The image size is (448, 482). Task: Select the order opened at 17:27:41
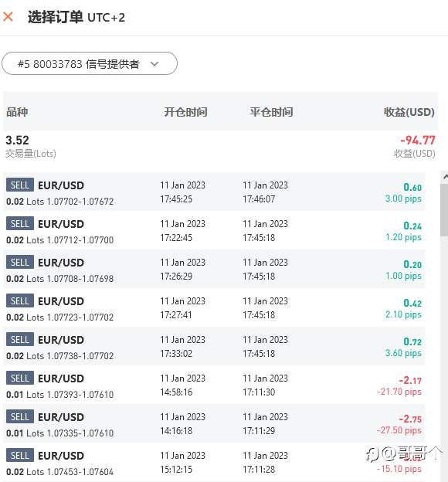(214, 307)
